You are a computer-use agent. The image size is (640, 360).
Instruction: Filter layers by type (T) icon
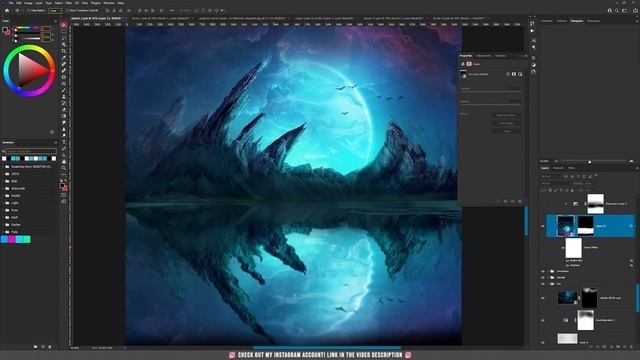578,176
